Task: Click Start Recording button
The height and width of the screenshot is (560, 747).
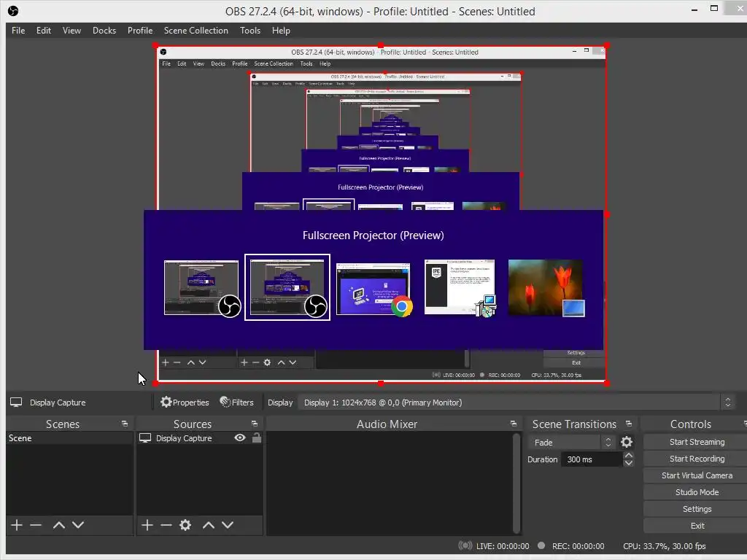Action: click(697, 459)
